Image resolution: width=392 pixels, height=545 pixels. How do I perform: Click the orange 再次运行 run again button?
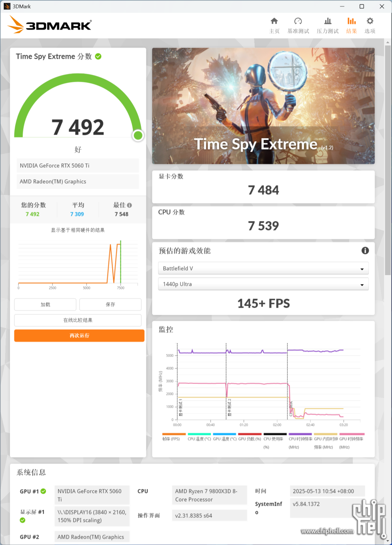click(x=79, y=336)
